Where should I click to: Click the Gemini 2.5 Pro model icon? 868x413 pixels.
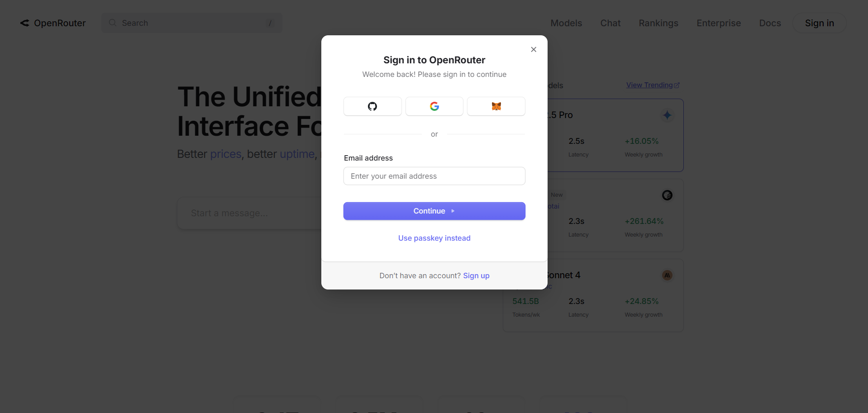(x=667, y=115)
